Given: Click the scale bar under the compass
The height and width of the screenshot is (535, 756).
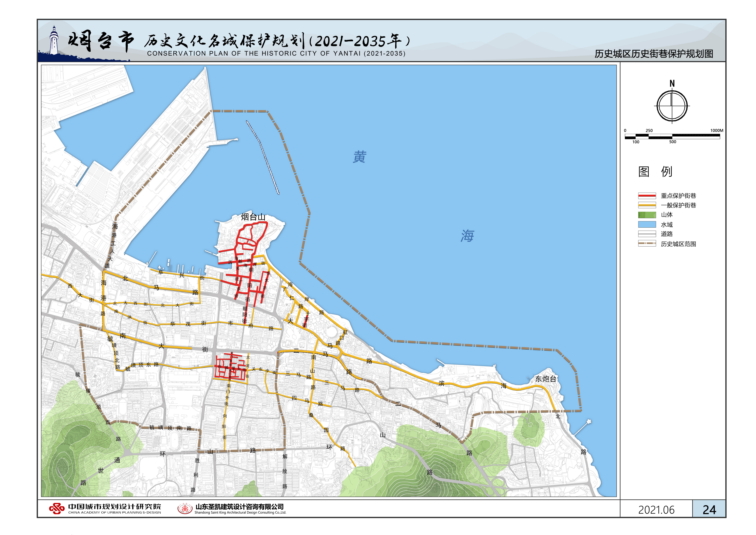Looking at the screenshot, I should coord(672,136).
